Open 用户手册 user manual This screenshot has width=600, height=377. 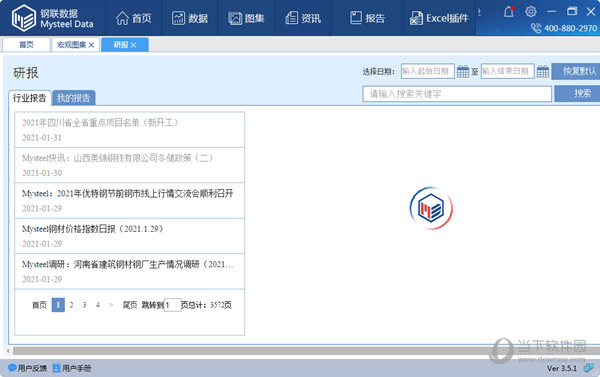72,368
